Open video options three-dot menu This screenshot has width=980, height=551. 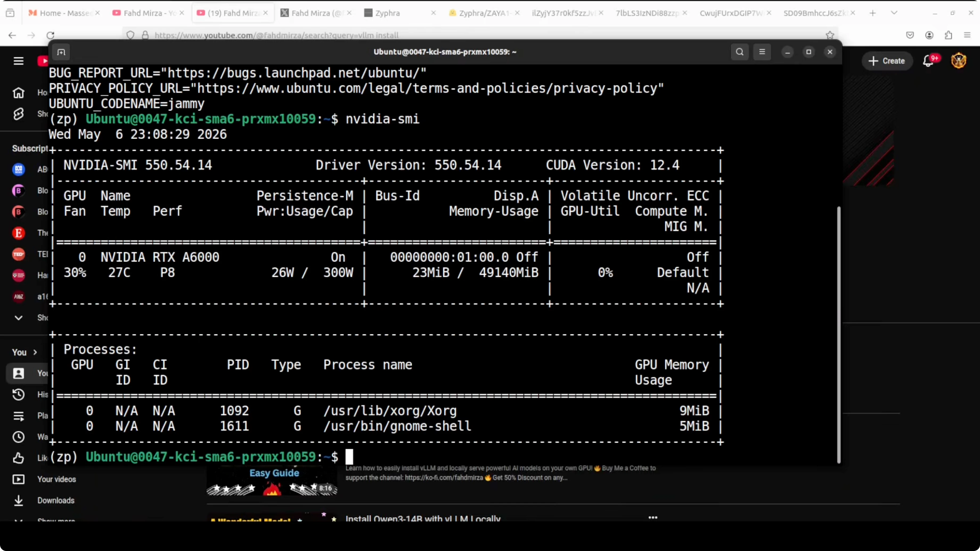[653, 517]
